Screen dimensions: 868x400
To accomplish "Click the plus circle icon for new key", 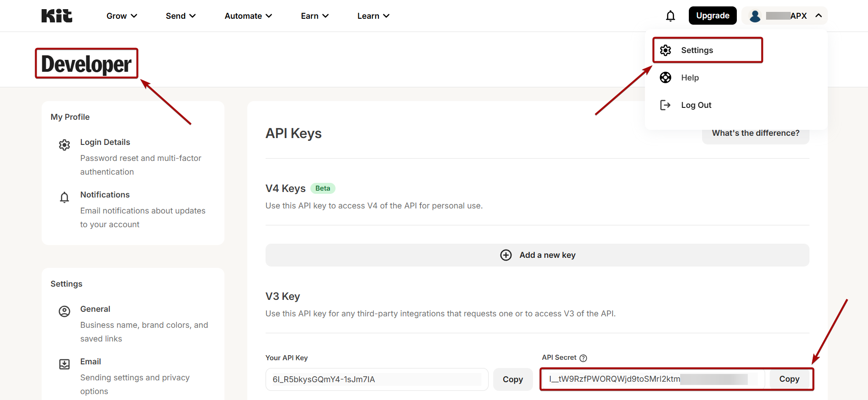I will point(506,255).
